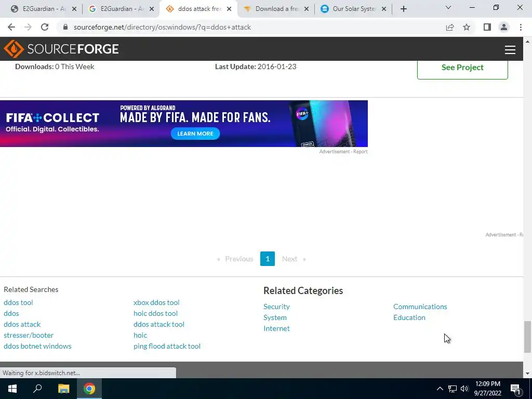Open the taskbar clock and date
Screen dimensions: 532x399
pyautogui.click(x=487, y=389)
